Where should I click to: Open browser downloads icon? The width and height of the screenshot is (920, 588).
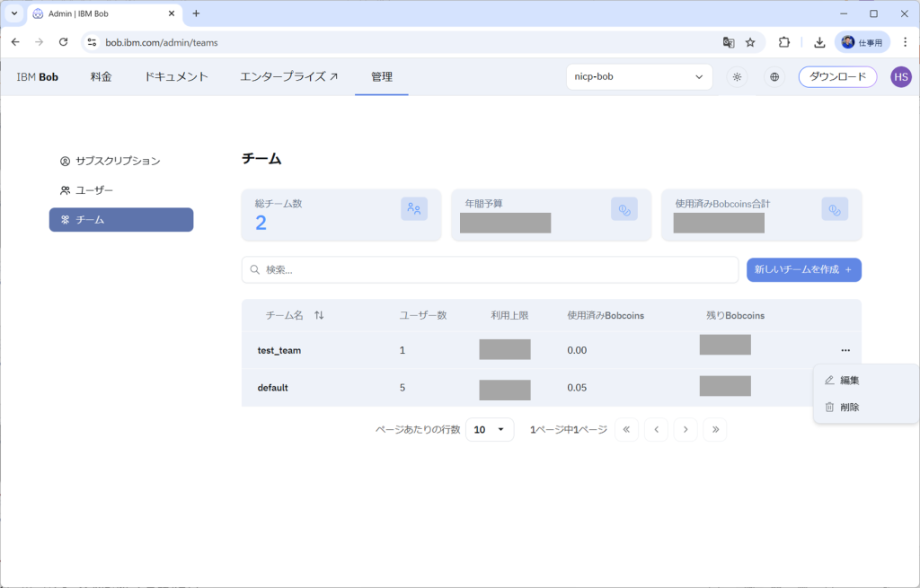point(819,42)
